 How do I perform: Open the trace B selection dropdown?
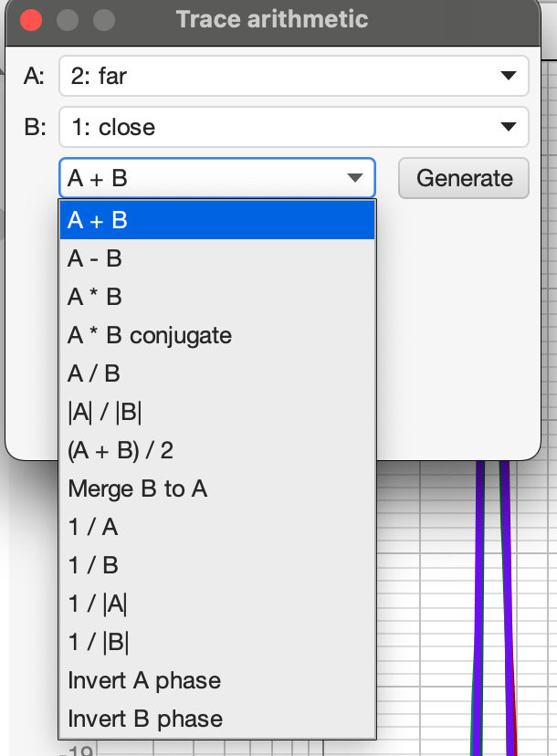tap(293, 127)
